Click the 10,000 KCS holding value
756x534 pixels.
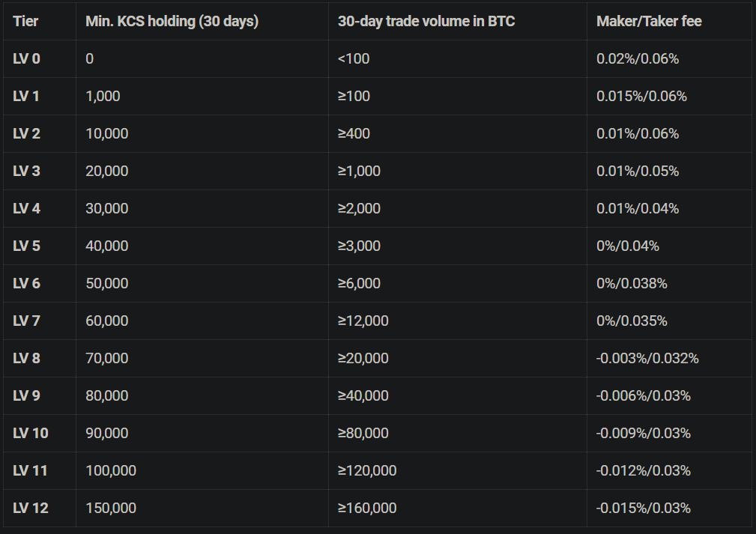coord(107,133)
